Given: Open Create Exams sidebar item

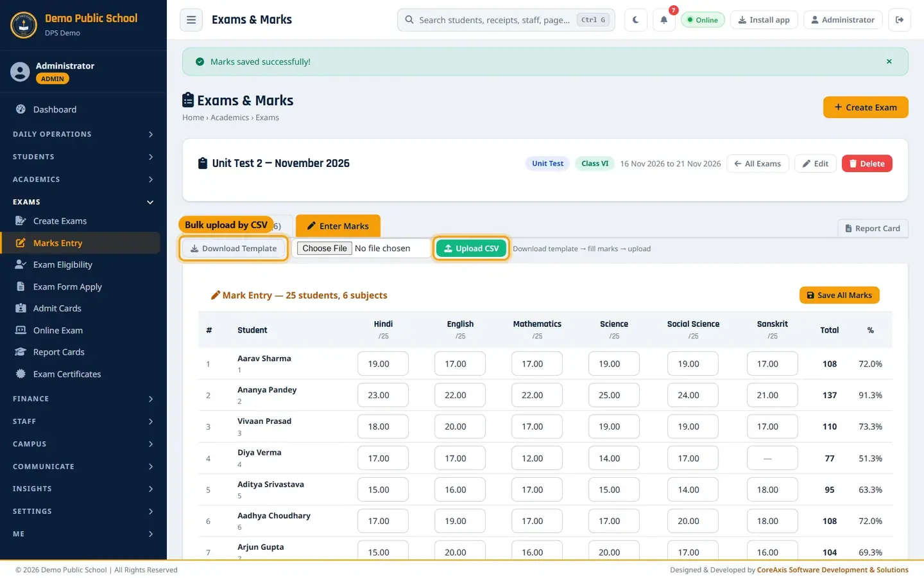Looking at the screenshot, I should pyautogui.click(x=80, y=221).
